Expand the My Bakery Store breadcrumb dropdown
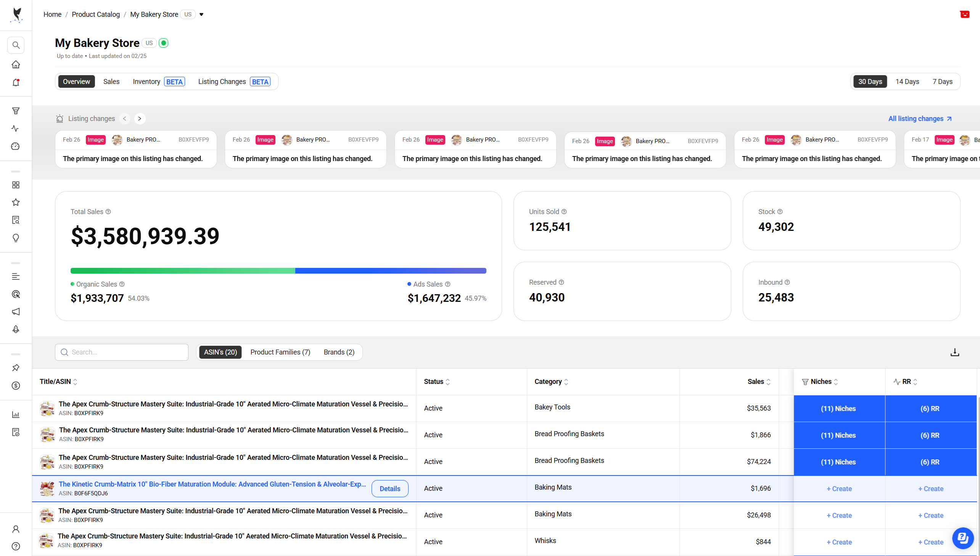Viewport: 980px width, 556px height. [201, 15]
